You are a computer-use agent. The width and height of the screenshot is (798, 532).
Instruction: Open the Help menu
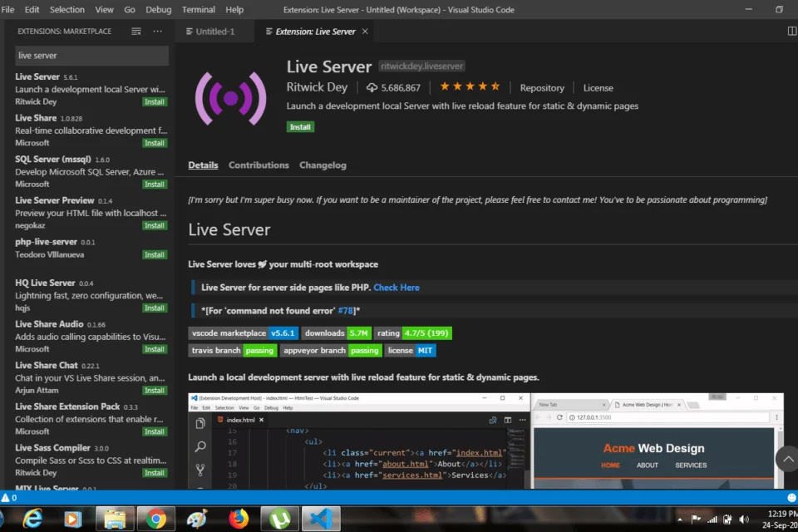click(234, 10)
